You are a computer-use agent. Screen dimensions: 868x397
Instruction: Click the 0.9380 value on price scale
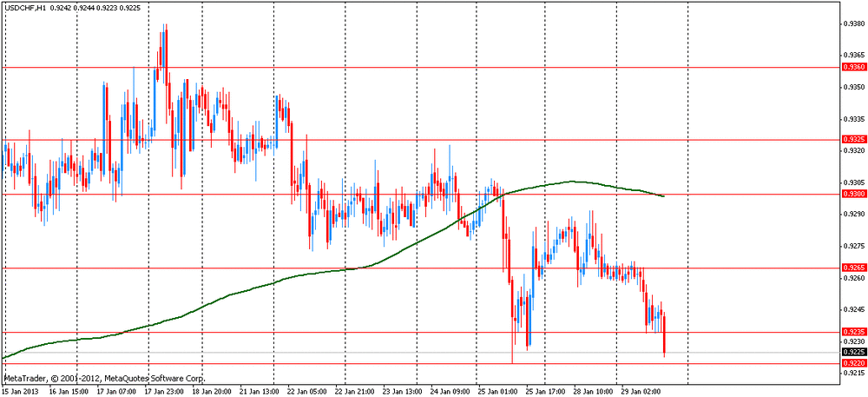[x=854, y=24]
